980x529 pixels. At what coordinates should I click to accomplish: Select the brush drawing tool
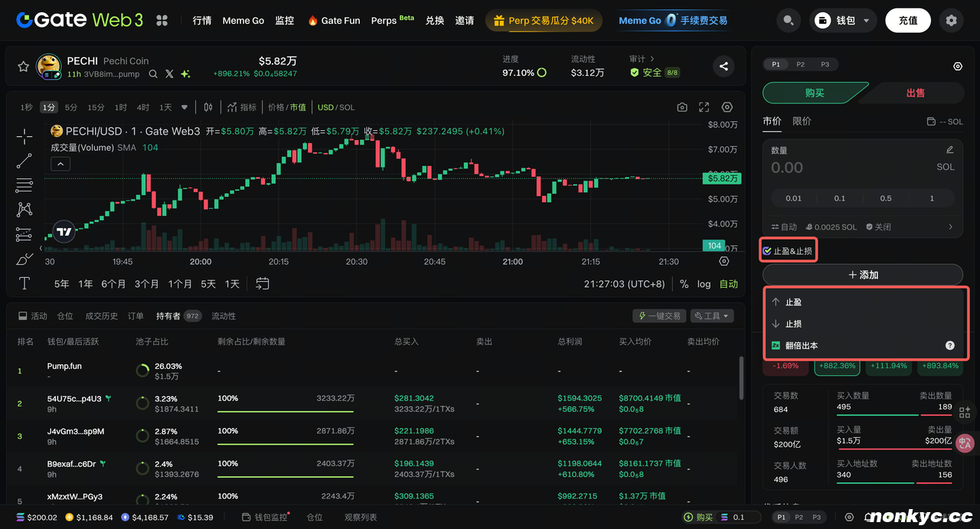tap(24, 259)
